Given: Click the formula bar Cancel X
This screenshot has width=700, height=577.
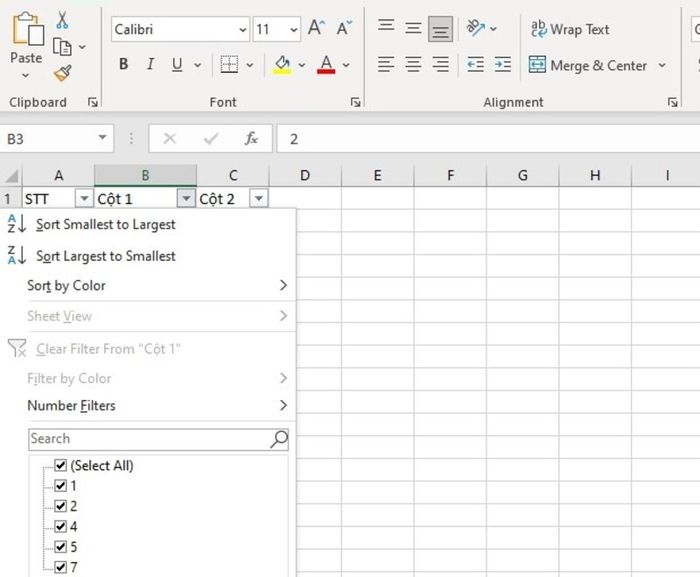Looking at the screenshot, I should (170, 139).
